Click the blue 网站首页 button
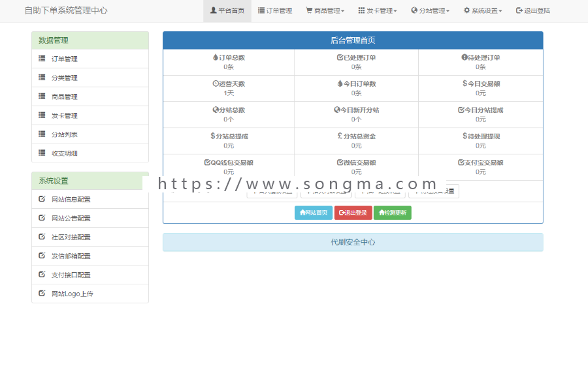Screen dimensions: 588x368 tap(314, 213)
